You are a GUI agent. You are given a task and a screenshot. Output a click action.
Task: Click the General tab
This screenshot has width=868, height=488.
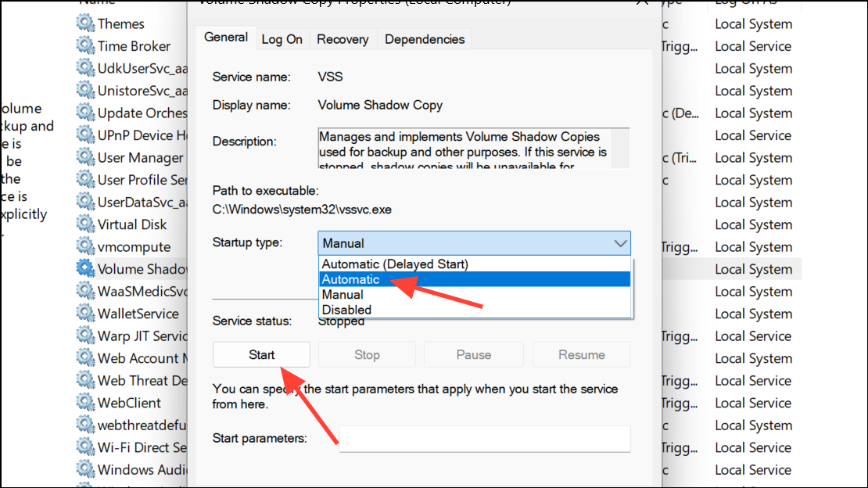[x=226, y=38]
